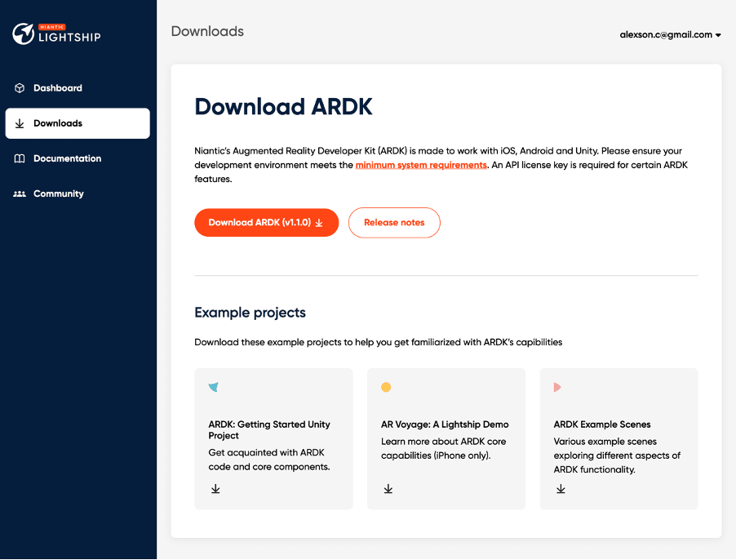Screen dimensions: 736x560
Task: Click the Example projects heading
Action: tap(250, 313)
